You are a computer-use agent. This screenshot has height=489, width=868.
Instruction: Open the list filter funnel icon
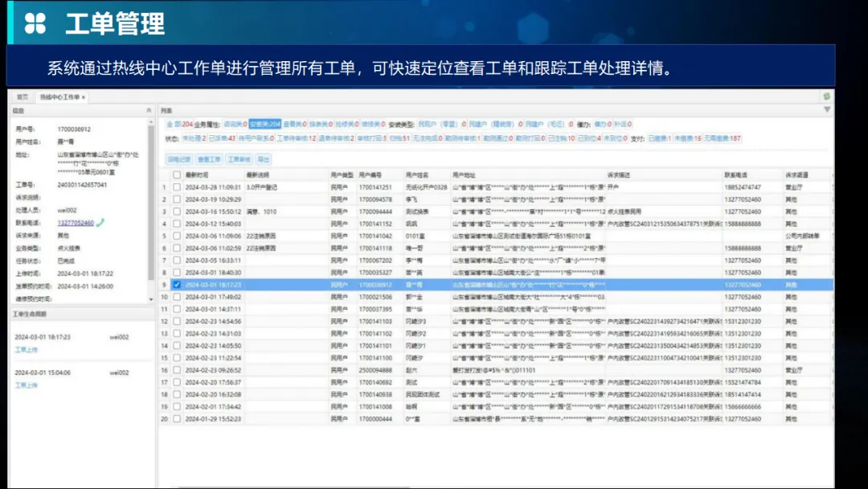point(827,110)
